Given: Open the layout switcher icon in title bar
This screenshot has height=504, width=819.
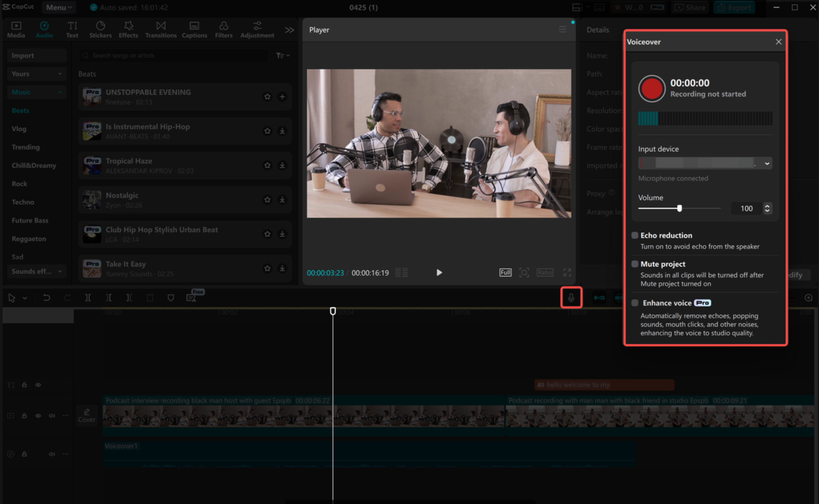Looking at the screenshot, I should coord(577,7).
